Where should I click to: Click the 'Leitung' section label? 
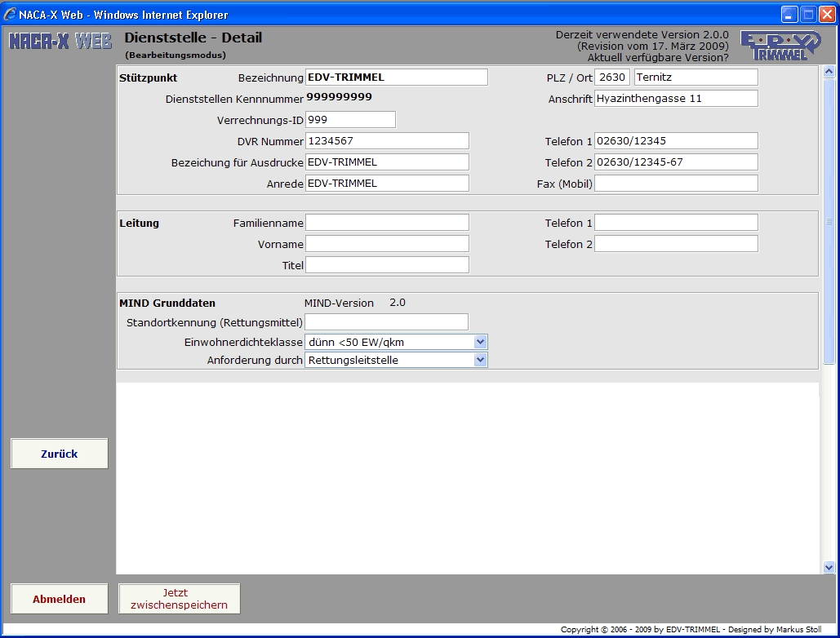(x=140, y=224)
